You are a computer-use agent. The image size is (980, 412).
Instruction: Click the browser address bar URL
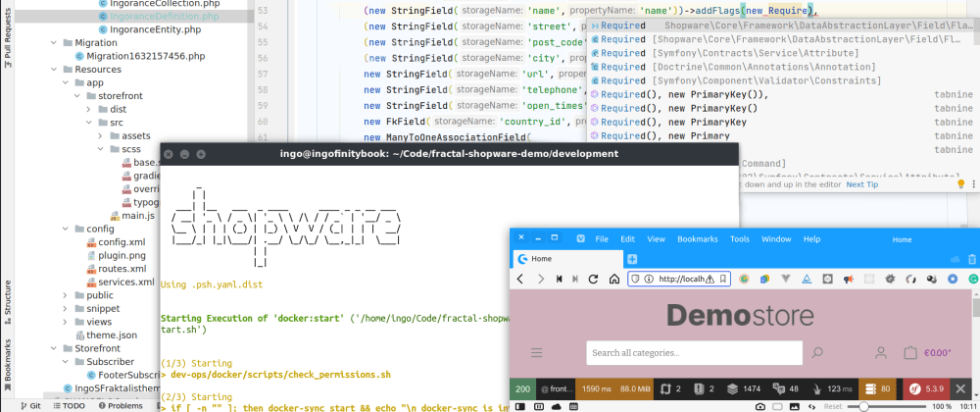tap(681, 279)
